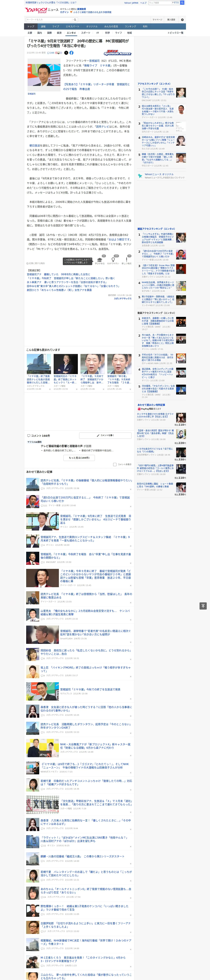Image resolution: width=210 pixels, height=980 pixels.
Task: Click the マイページ link
Action: [x=157, y=20]
